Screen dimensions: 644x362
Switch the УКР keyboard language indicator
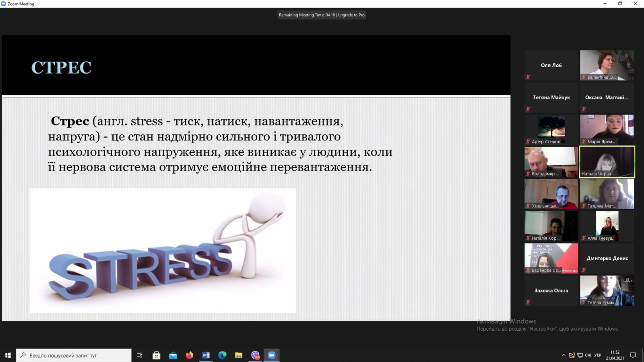[x=598, y=355]
